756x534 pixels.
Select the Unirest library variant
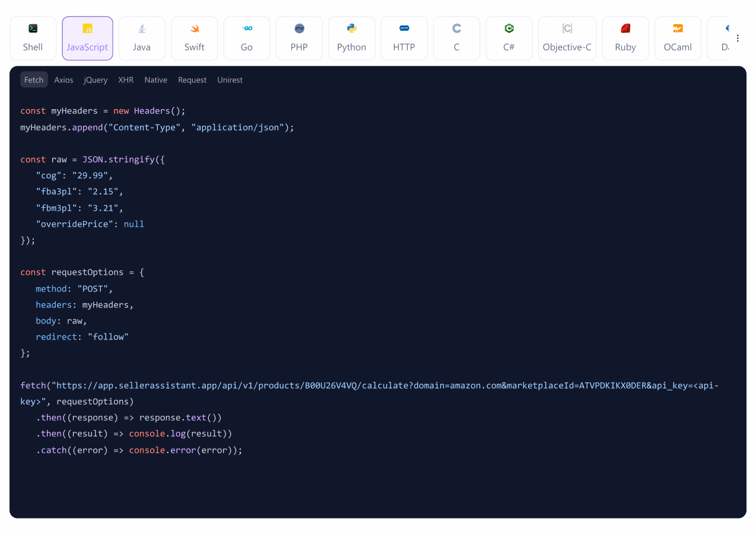tap(230, 80)
